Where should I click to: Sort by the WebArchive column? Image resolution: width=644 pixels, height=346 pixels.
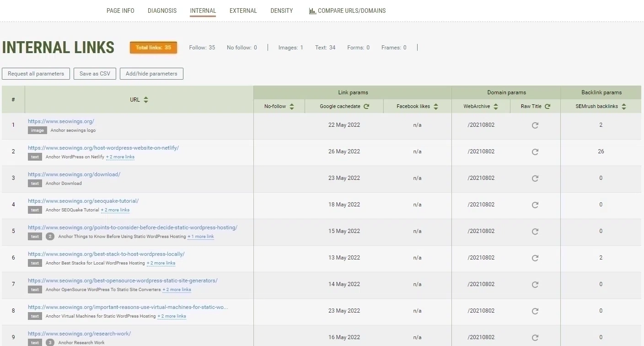[x=495, y=106]
